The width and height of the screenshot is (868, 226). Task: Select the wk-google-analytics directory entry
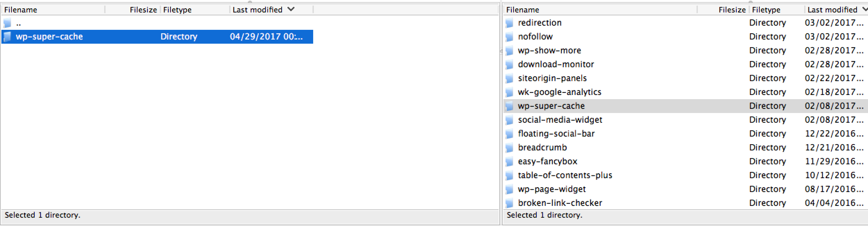686,92
